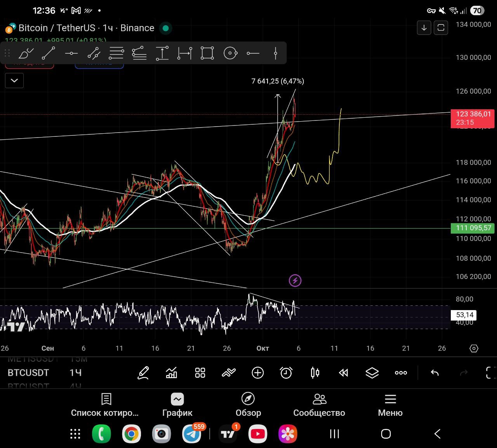Click the purple lightning event marker

[295, 280]
